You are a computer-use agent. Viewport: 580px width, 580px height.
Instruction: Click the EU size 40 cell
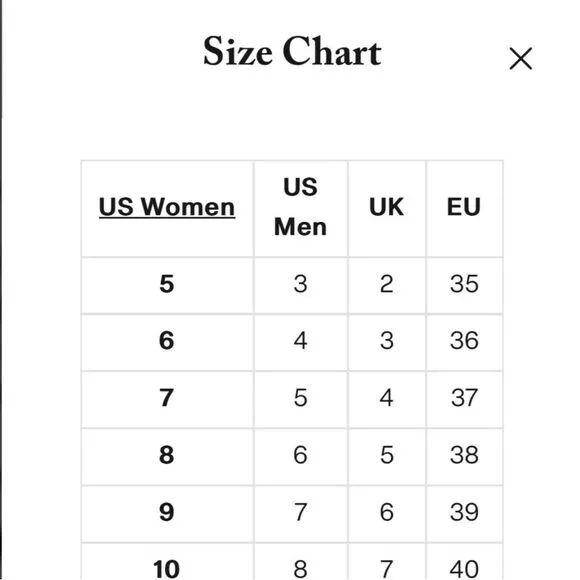tap(464, 562)
